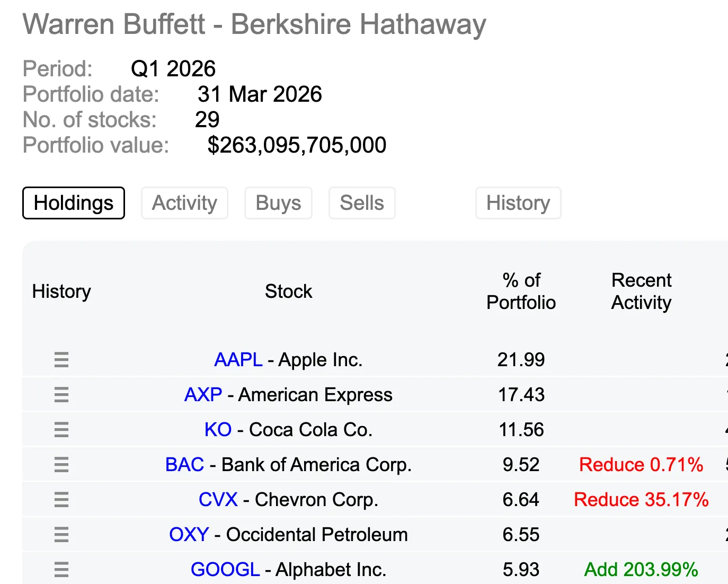
Task: Open the BAC ticker link
Action: (x=185, y=465)
